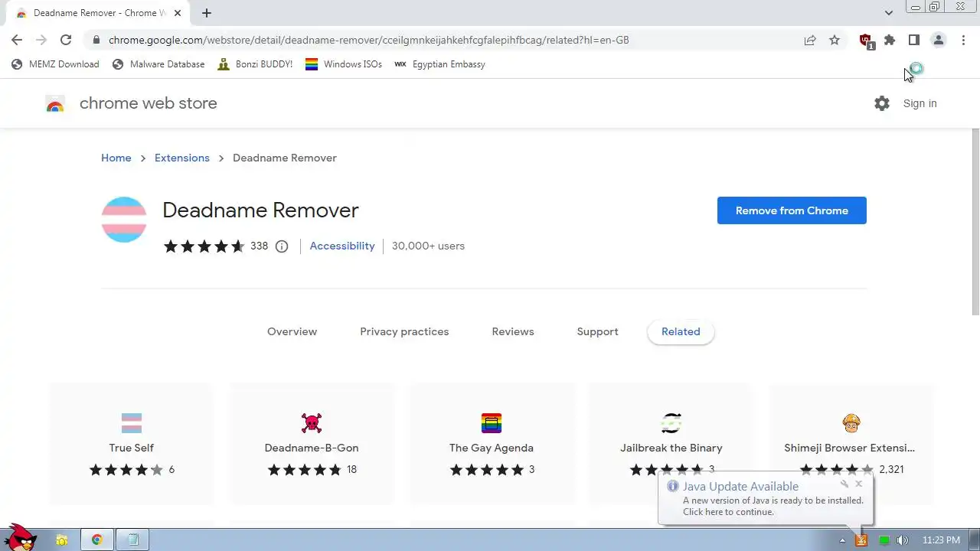Open the Chrome three-dot menu
This screenshot has width=980, height=551.
pyautogui.click(x=963, y=40)
